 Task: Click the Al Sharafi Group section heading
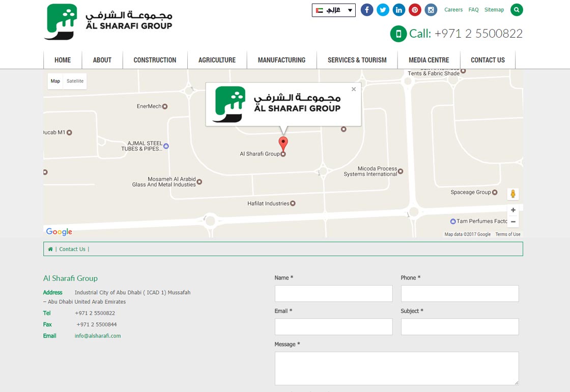point(71,278)
